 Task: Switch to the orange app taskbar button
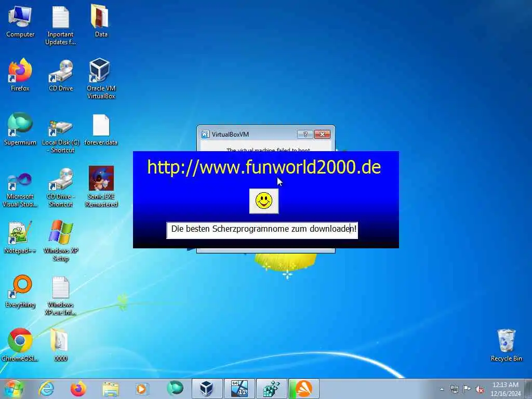pyautogui.click(x=303, y=389)
